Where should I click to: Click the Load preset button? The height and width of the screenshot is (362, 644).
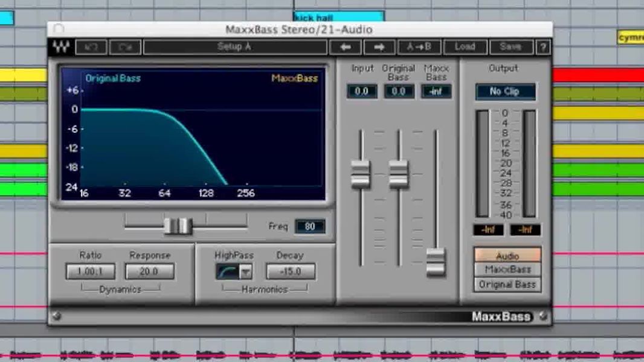[465, 46]
